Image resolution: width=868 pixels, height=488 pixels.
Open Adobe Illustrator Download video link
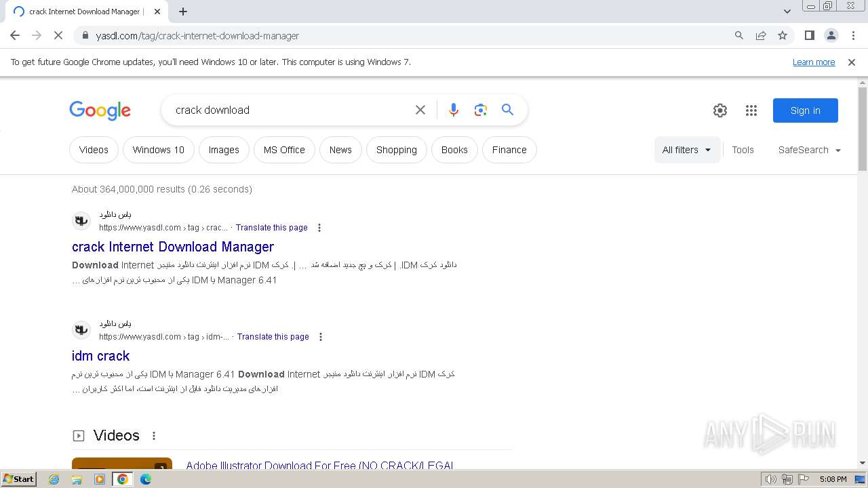319,466
